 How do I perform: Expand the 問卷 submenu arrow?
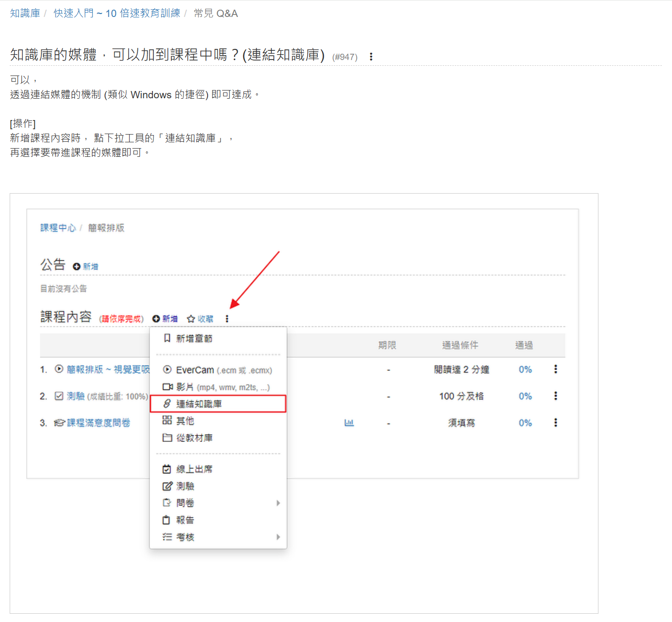pos(278,503)
